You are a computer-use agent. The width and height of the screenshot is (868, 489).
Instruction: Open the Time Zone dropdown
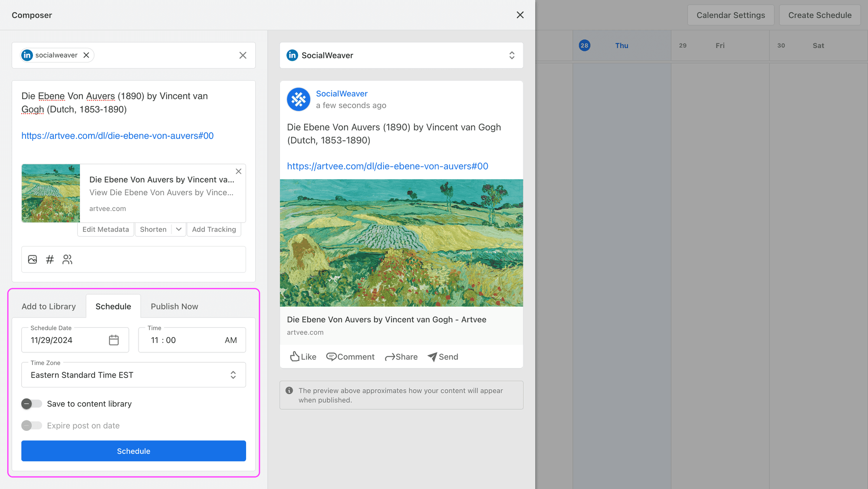pyautogui.click(x=134, y=375)
